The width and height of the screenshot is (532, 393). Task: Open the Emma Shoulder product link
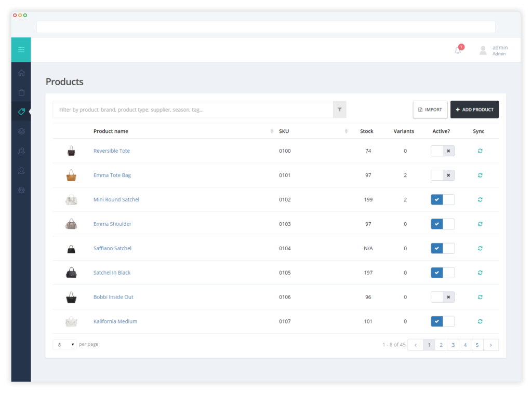[112, 224]
